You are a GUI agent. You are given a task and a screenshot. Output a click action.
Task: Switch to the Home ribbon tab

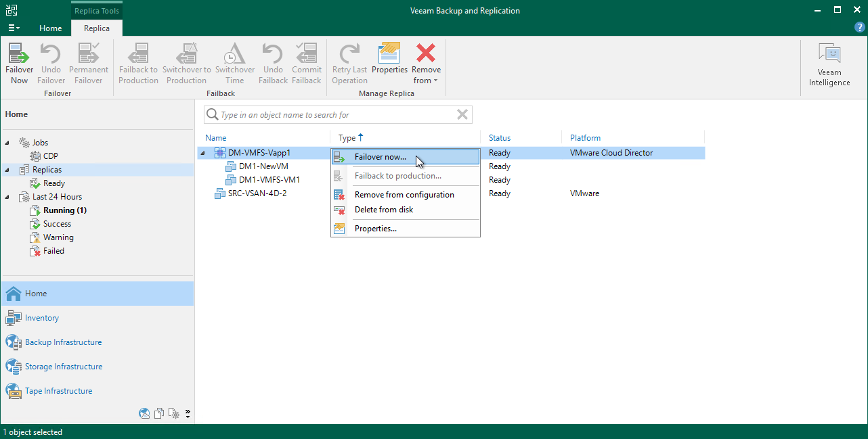[x=51, y=28]
